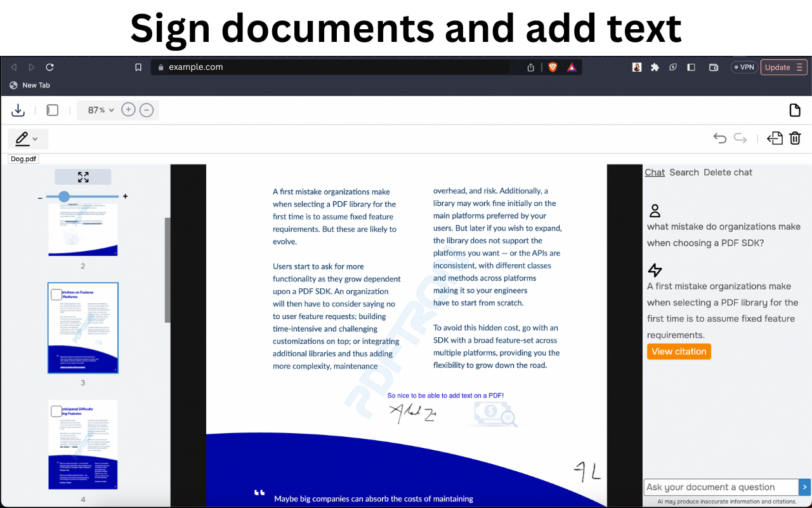Decrease thumbnail size with minus sign
The image size is (812, 508).
click(40, 197)
